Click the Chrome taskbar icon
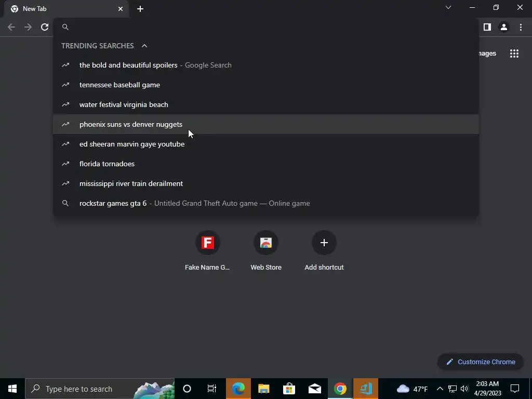This screenshot has height=399, width=532. (340, 389)
